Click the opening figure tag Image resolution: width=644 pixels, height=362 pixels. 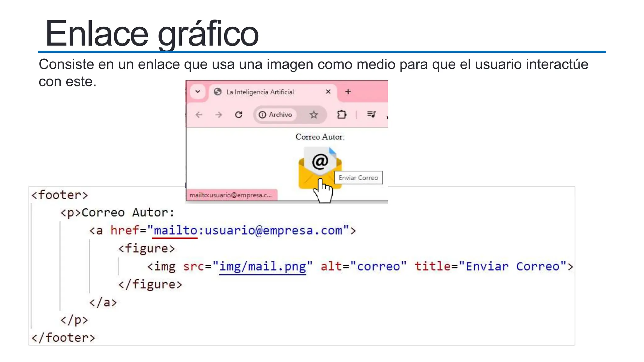coord(147,249)
